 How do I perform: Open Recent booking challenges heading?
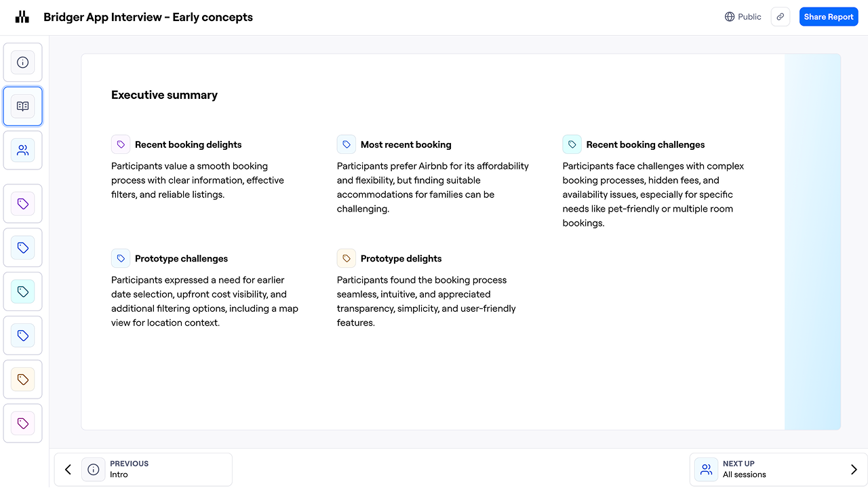pyautogui.click(x=645, y=144)
